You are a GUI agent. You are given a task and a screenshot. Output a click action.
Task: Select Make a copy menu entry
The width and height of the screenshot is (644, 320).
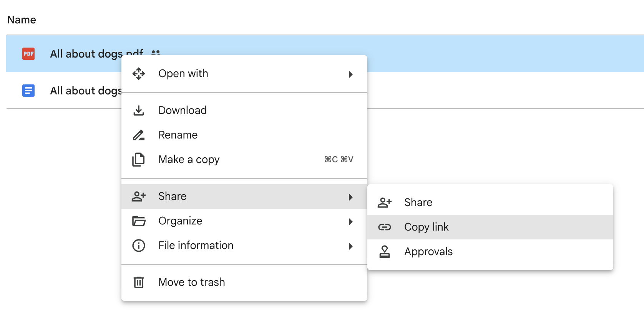pyautogui.click(x=244, y=160)
